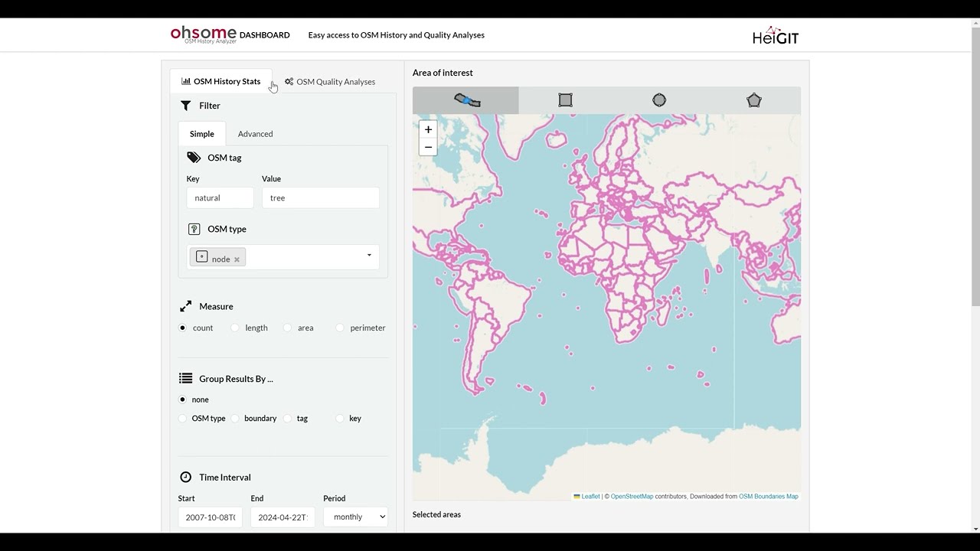Image resolution: width=980 pixels, height=551 pixels.
Task: Click the 'Selected areas' label
Action: tap(436, 514)
